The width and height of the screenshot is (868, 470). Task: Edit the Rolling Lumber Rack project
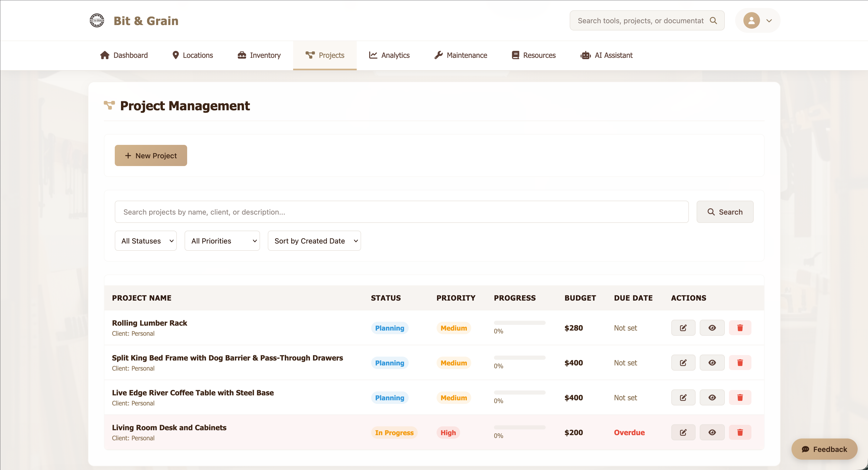pos(683,328)
